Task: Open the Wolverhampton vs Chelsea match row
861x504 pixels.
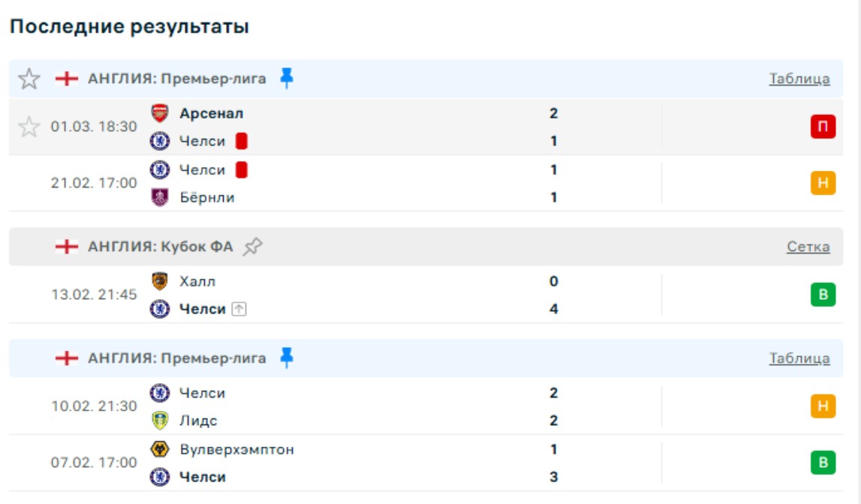Action: tap(375, 463)
